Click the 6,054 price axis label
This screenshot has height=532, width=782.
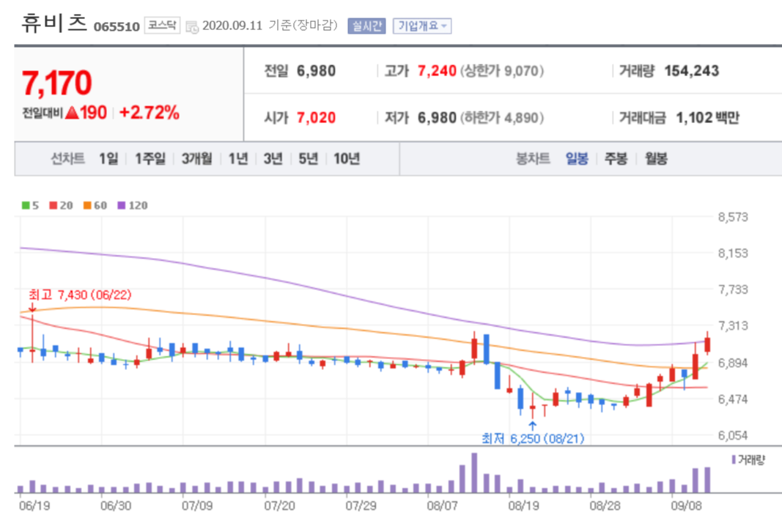pos(733,435)
